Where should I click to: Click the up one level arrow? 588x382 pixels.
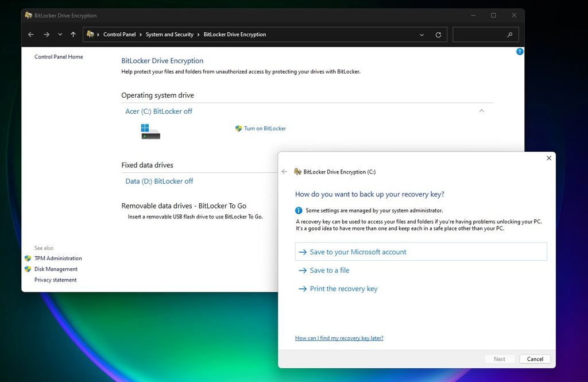(73, 34)
